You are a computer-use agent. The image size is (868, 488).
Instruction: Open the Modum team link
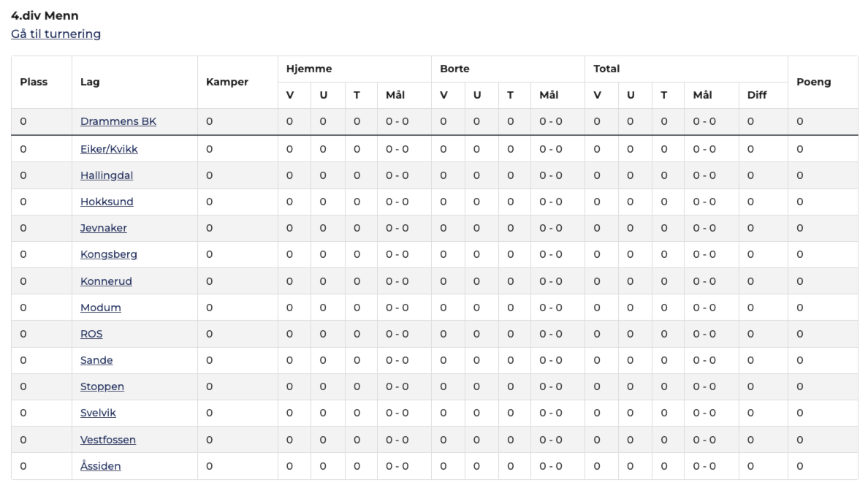tap(101, 308)
